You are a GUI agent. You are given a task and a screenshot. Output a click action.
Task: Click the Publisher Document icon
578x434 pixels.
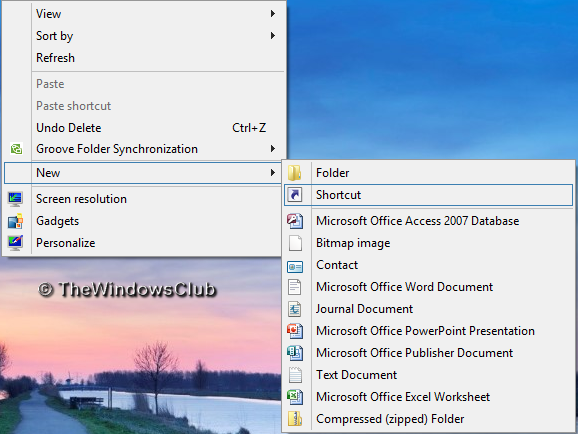click(295, 353)
